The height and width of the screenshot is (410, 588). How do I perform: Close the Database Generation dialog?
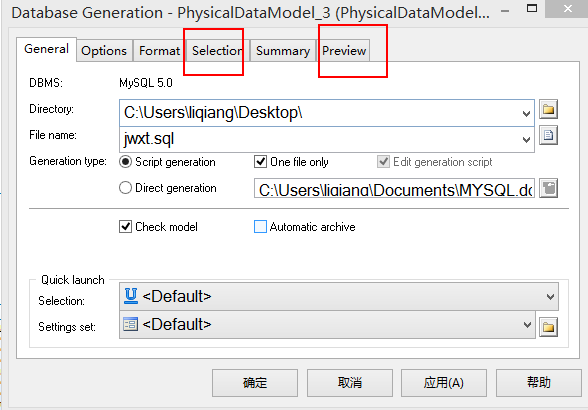568,8
